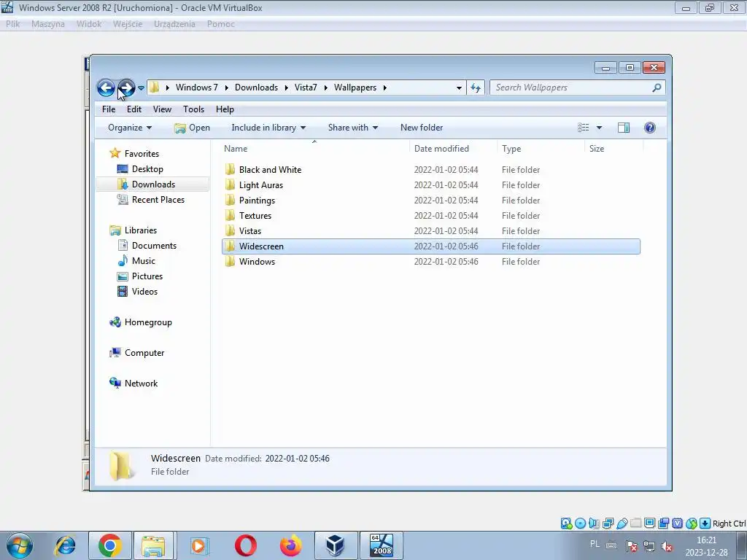
Task: Click the Favorites star in sidebar
Action: click(115, 153)
